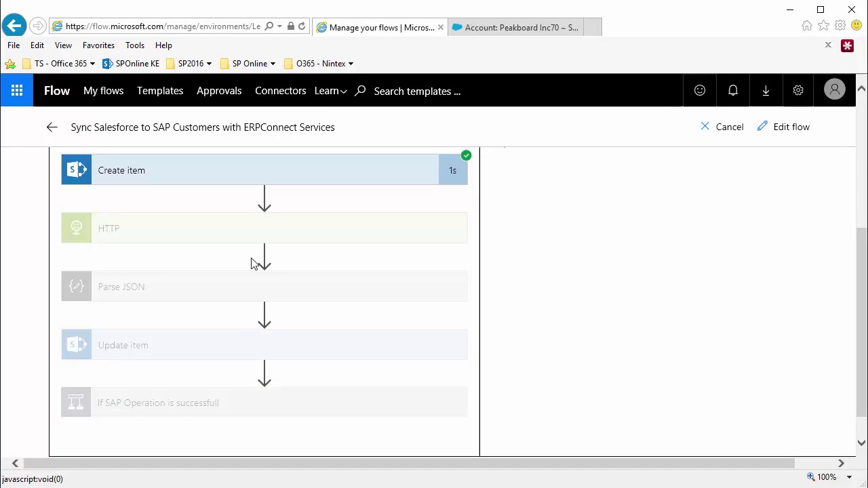Expand the SP Online favorites folder
This screenshot has height=488, width=868.
(248, 64)
